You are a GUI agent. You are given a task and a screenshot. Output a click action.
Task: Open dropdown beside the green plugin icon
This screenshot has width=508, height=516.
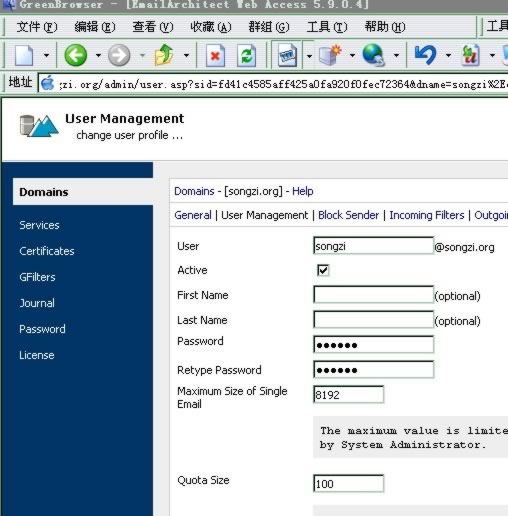(492, 55)
